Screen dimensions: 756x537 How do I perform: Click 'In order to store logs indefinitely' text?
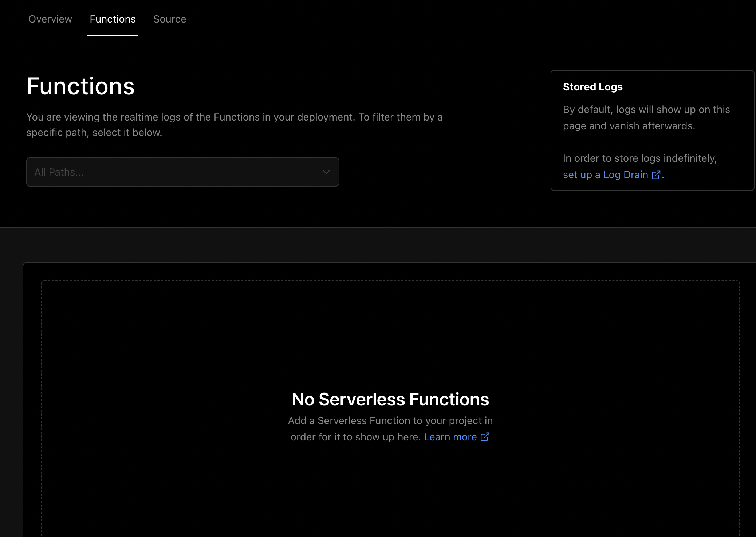point(640,158)
